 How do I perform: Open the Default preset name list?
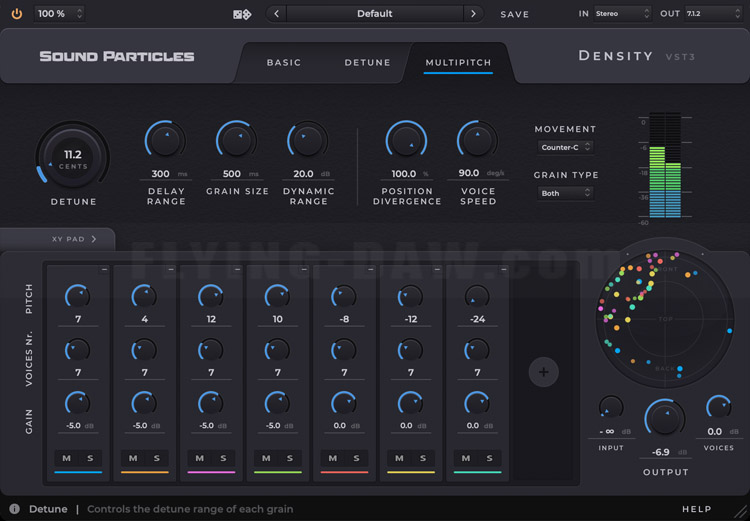(375, 14)
